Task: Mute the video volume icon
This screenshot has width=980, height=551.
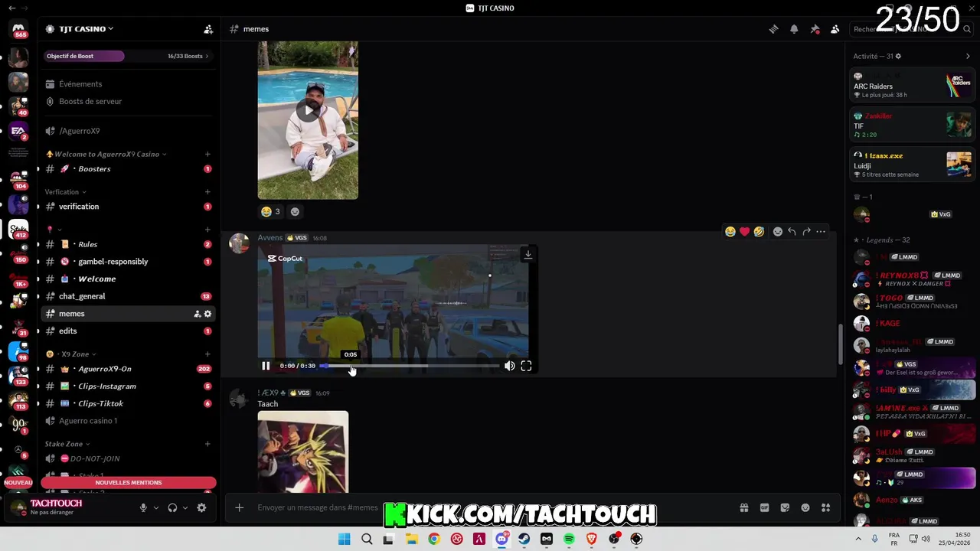Action: coord(509,366)
